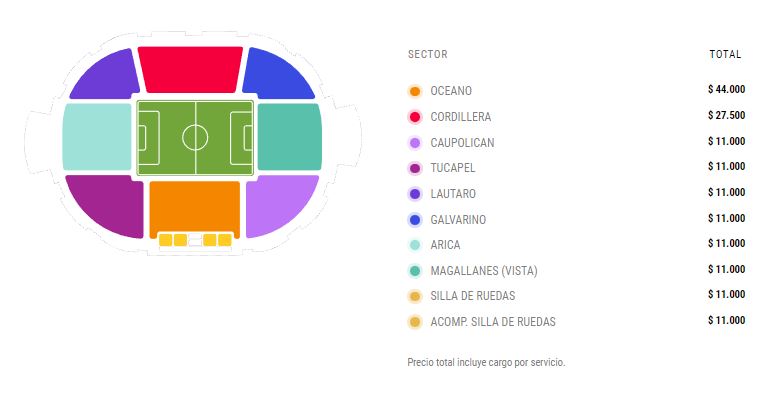The image size is (771, 395).
Task: Click the TUCAPEL magenta legend dot
Action: (415, 168)
